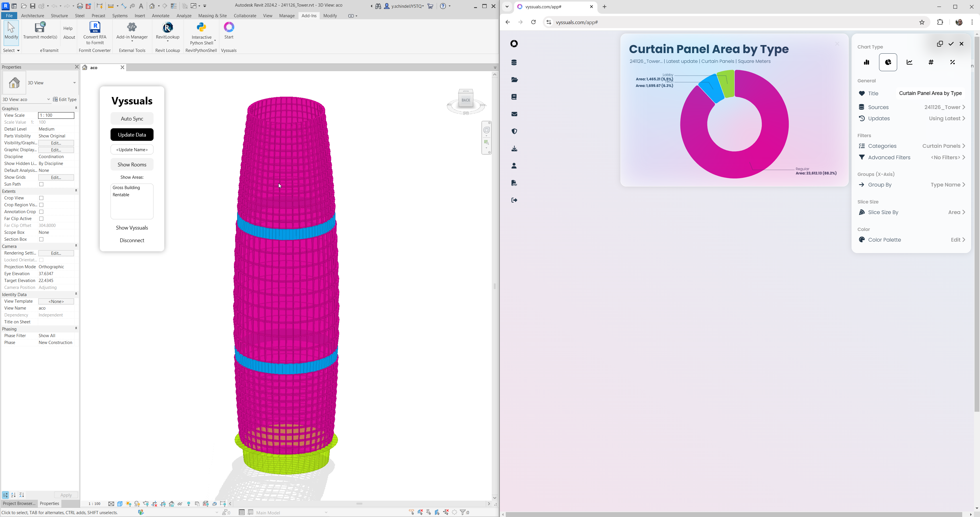Image resolution: width=980 pixels, height=517 pixels.
Task: Switch to the Architecture ribbon tab
Action: click(x=32, y=15)
